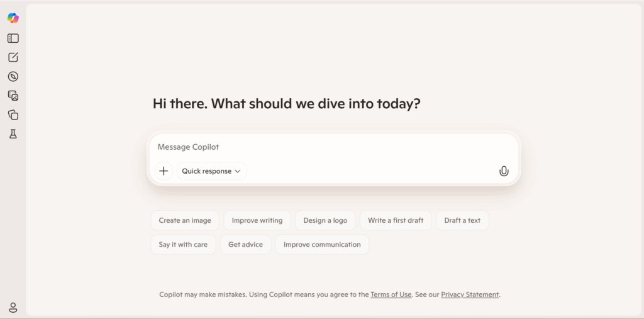Click the Copilot logo icon
Screen dimensions: 644x319
click(x=13, y=18)
